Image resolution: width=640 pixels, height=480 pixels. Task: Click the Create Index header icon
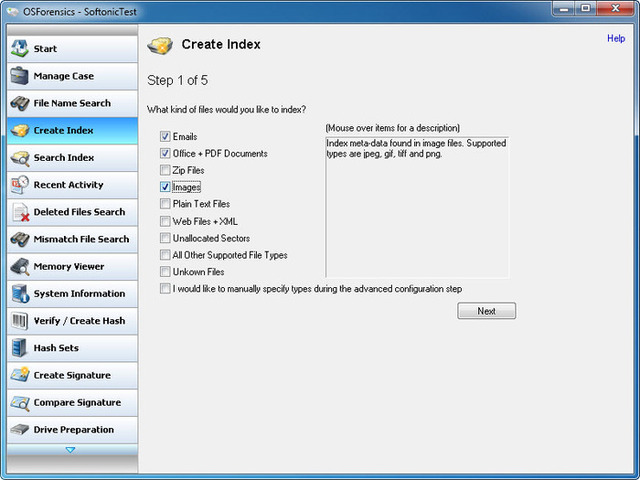(160, 45)
